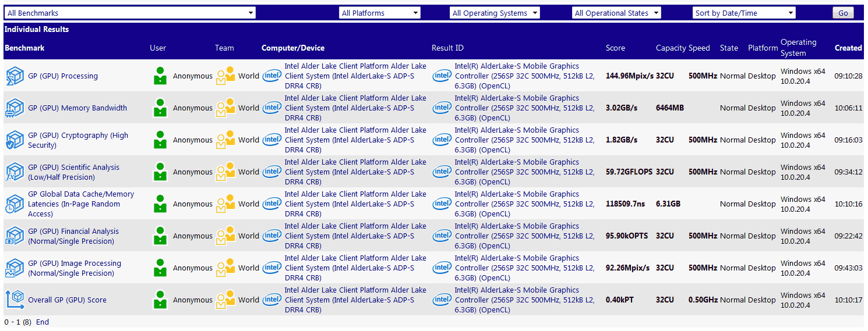Click the Computer/Device column header

(293, 48)
